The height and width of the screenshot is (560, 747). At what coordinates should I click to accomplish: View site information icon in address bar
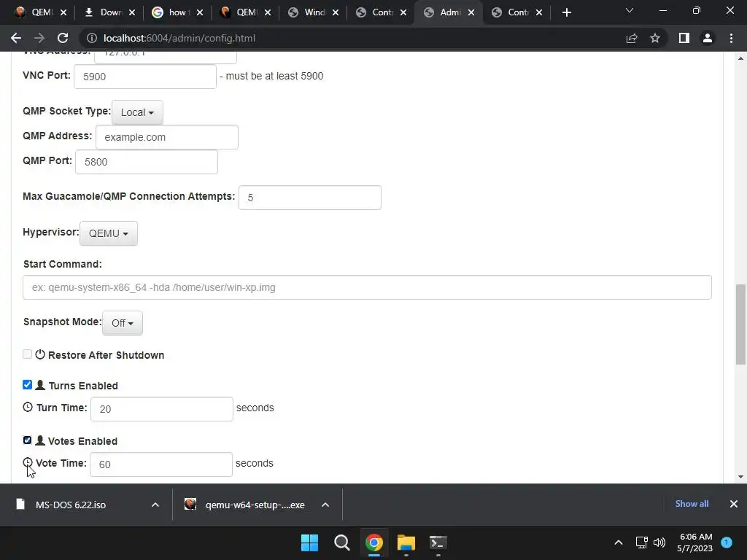pos(91,38)
